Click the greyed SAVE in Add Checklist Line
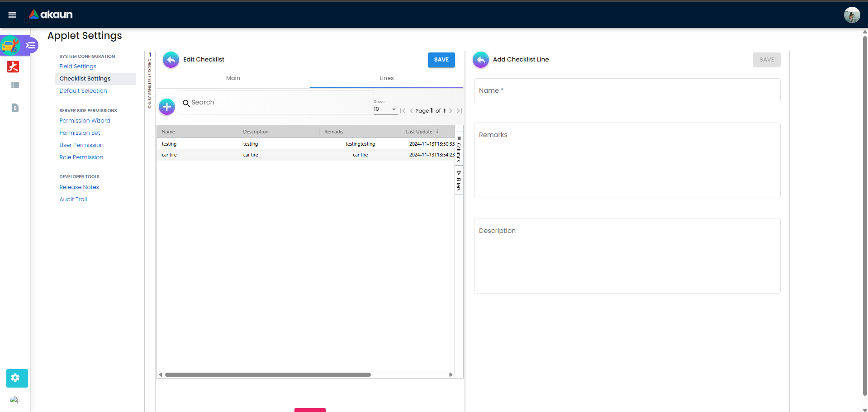Viewport: 868px width, 412px height. click(x=767, y=60)
